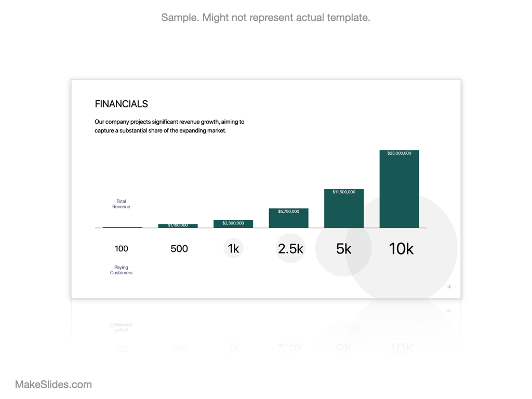Screen dimensions: 532x399
Task: Click the Paying Customers label
Action: 121,270
